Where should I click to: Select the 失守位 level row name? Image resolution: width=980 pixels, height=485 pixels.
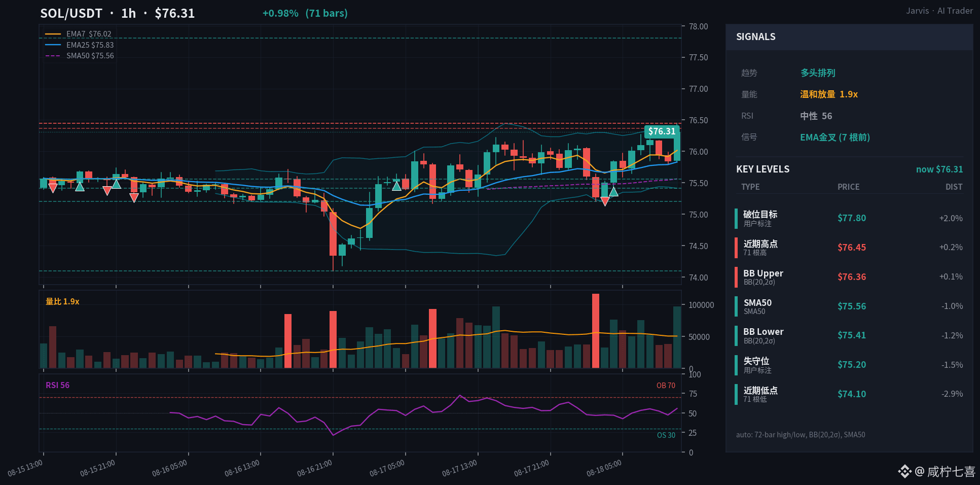point(756,361)
